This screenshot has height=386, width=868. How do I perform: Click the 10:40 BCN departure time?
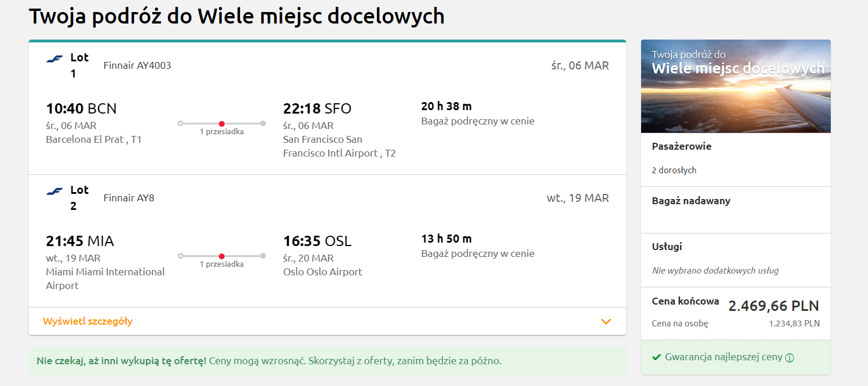coord(81,108)
